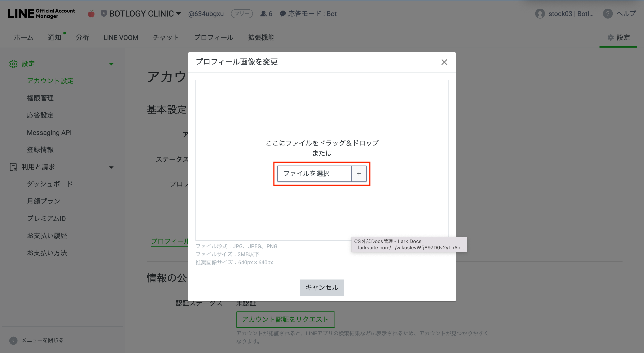Click the 利用と請求 billing document icon
644x353 pixels.
pos(13,167)
